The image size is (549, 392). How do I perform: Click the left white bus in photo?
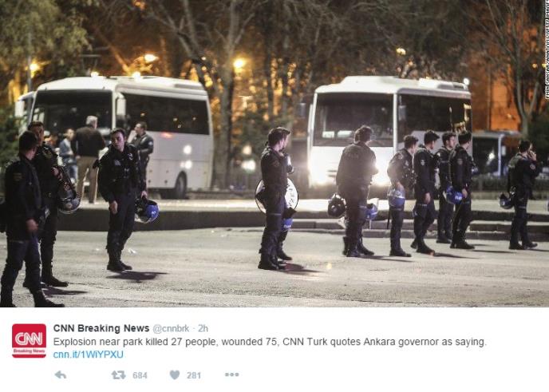116,135
